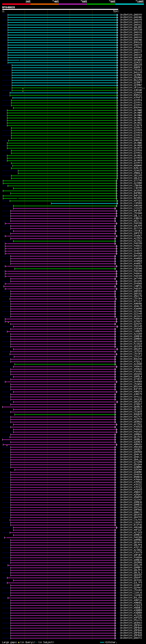Click the UniRef100_P51070 label

click(131, 620)
